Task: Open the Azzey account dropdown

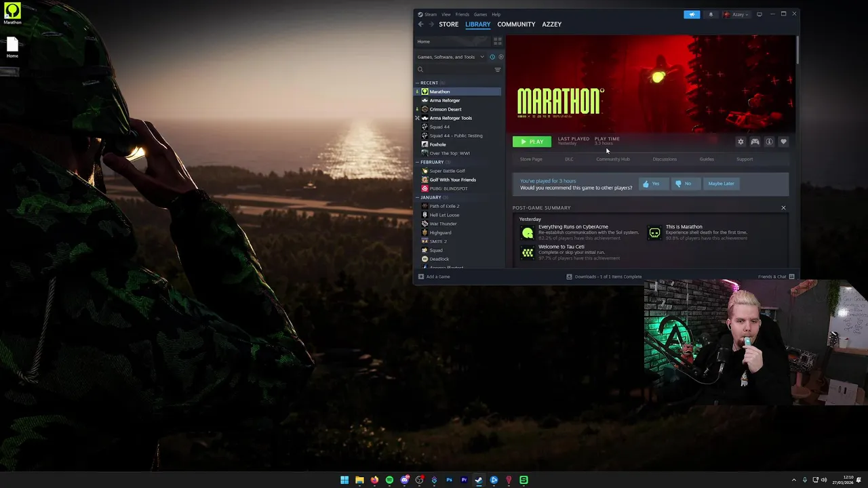Action: coord(736,14)
